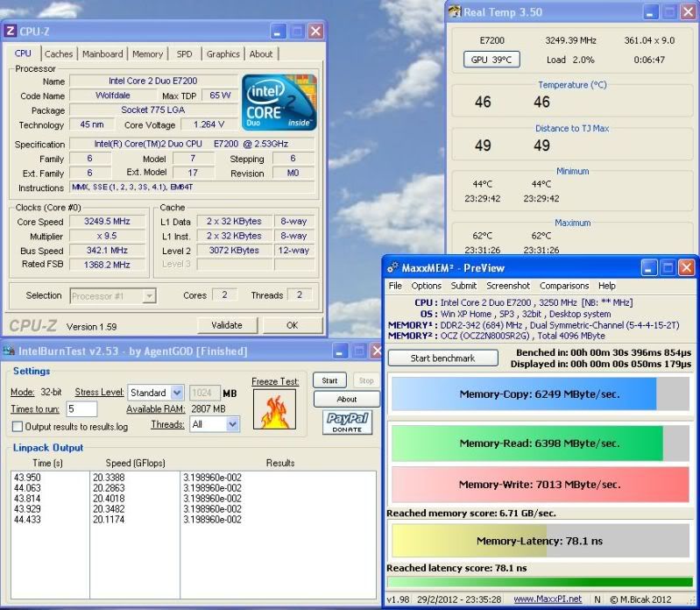Click the Multiplier x 9.5 value
700x610 pixels.
click(107, 236)
